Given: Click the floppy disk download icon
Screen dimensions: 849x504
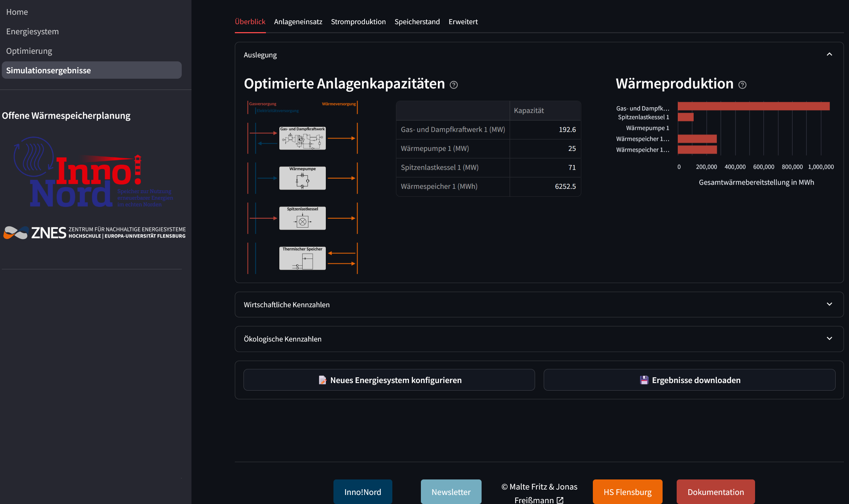Looking at the screenshot, I should [644, 380].
